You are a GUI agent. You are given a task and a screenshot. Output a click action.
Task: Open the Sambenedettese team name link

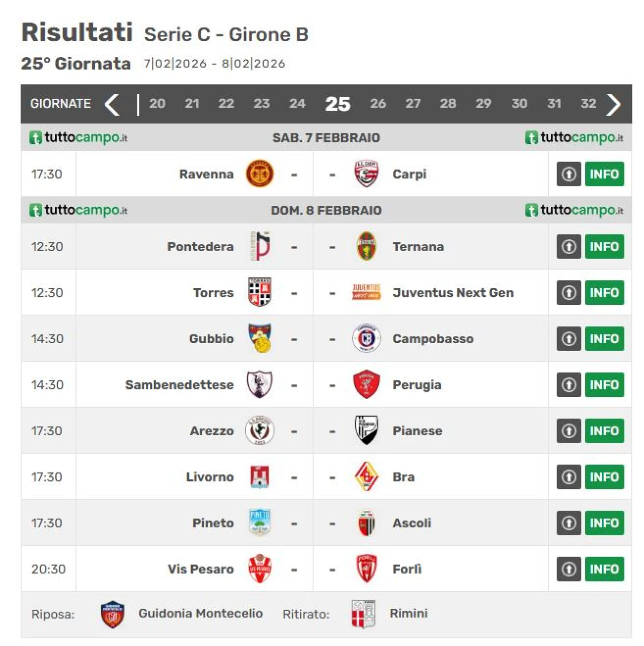180,385
